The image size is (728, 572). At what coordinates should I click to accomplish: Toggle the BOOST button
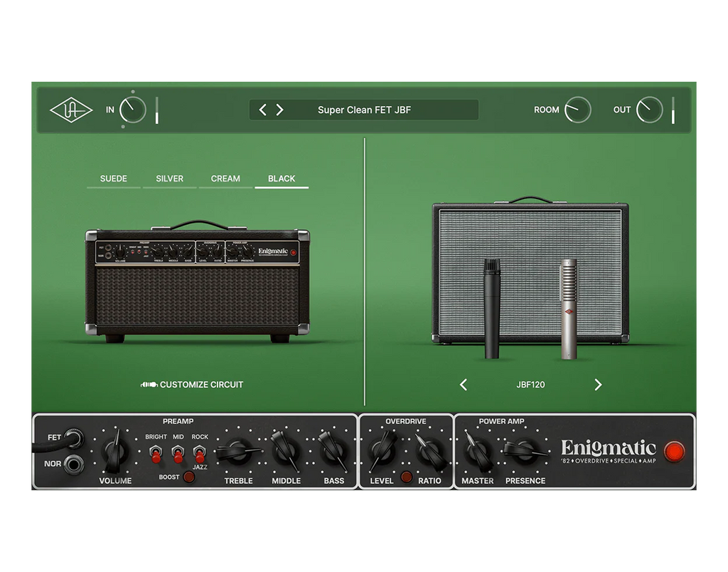tap(189, 477)
